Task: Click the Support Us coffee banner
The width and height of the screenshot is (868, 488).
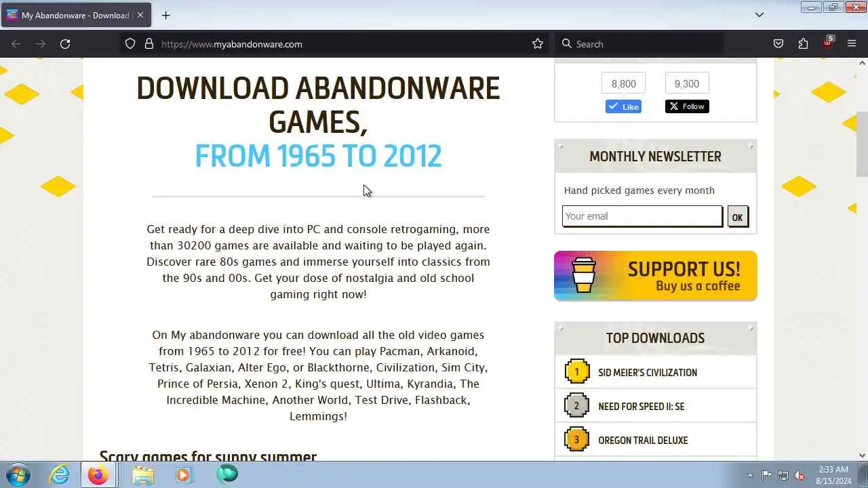Action: (655, 276)
